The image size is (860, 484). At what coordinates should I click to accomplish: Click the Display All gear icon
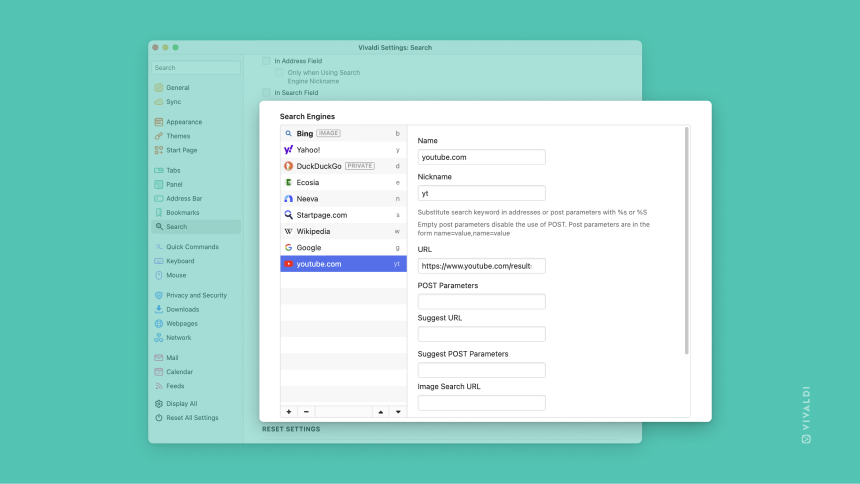[x=159, y=403]
